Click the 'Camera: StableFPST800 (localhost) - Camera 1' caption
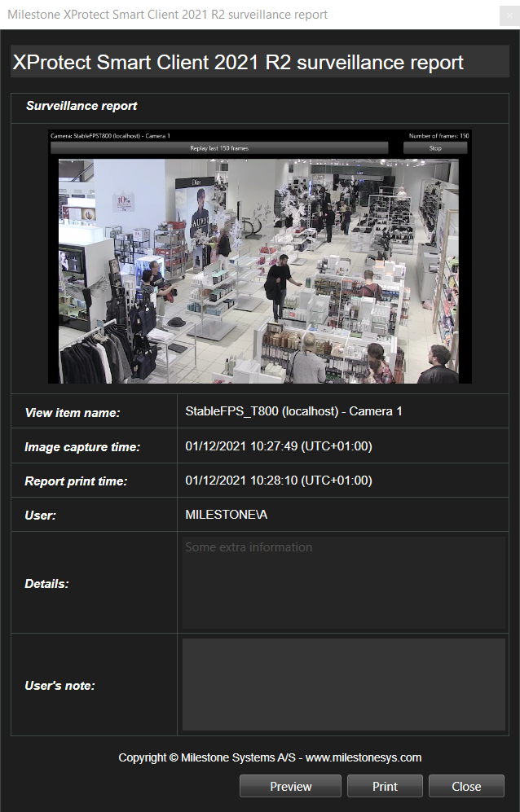The width and height of the screenshot is (520, 812). click(110, 136)
